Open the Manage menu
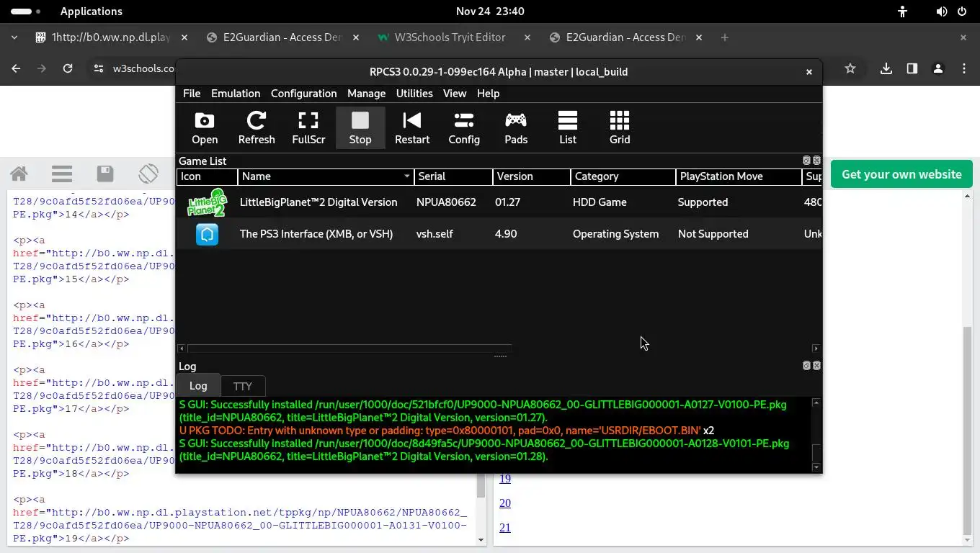The width and height of the screenshot is (980, 553). 366,94
